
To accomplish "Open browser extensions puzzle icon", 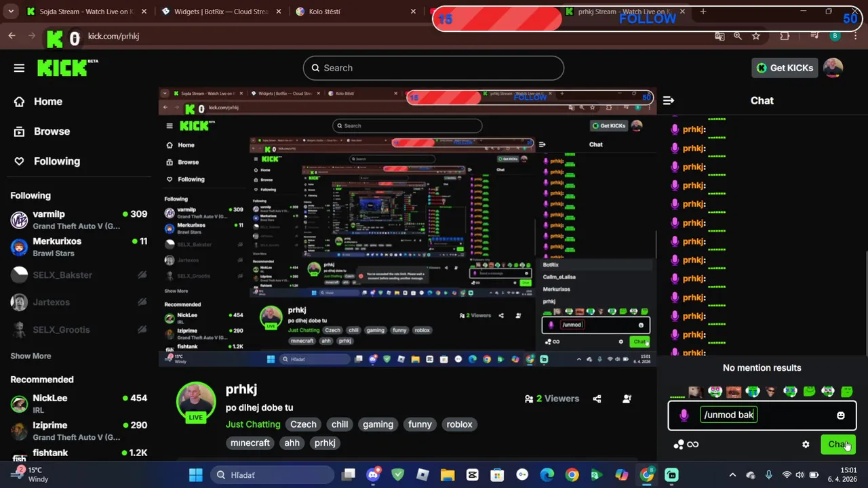I will [785, 36].
